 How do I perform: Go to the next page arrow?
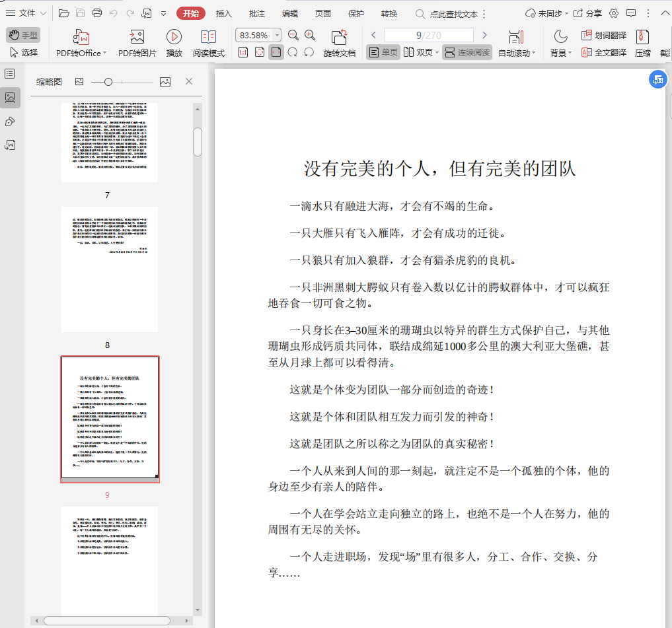click(x=485, y=35)
